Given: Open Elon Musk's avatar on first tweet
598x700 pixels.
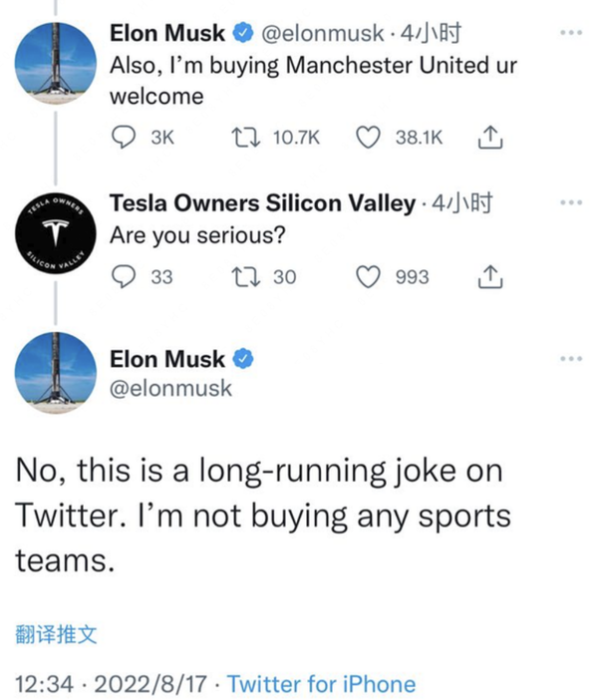Looking at the screenshot, I should click(57, 62).
